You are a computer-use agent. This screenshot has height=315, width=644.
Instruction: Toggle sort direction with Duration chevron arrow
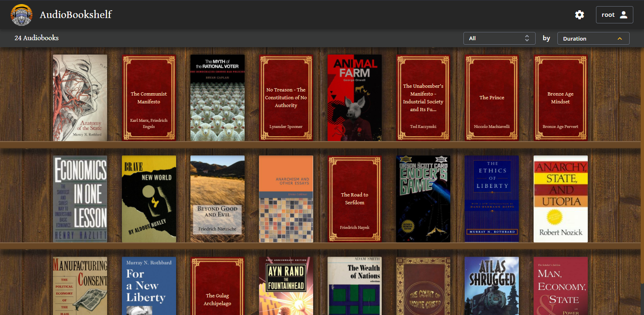pos(620,39)
